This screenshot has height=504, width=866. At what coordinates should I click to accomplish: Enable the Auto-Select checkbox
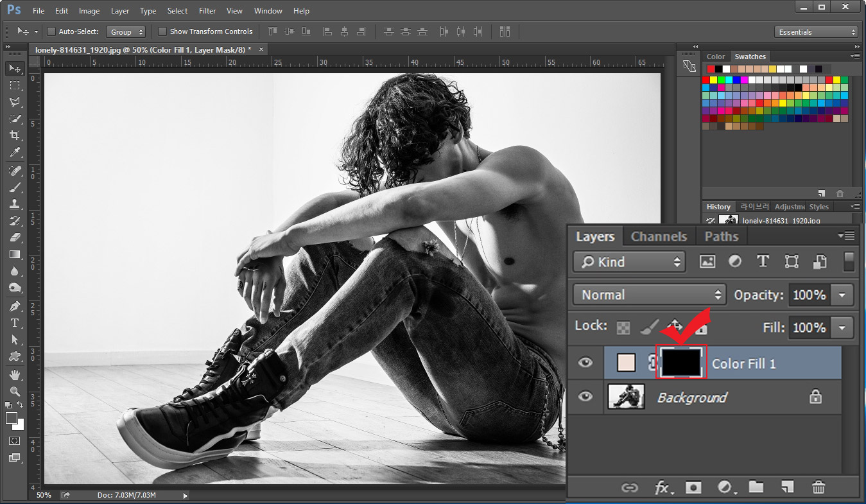click(x=51, y=31)
